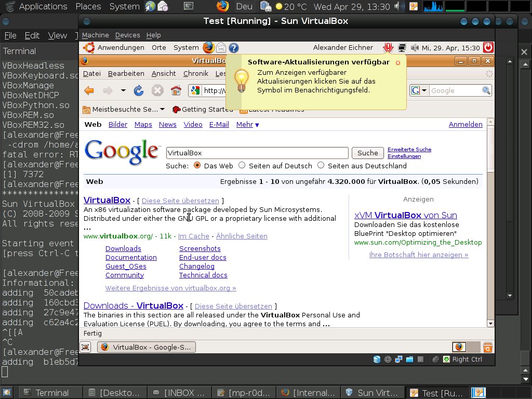Image resolution: width=532 pixels, height=399 pixels.
Task: Choose 'Seiten aus Deutschland' radio option
Action: [321, 166]
